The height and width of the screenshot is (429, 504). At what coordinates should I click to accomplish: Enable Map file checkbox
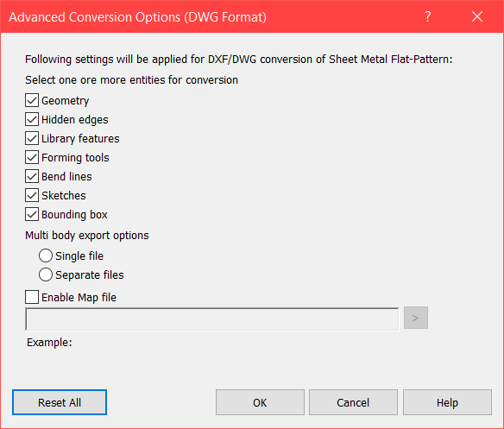pos(32,297)
